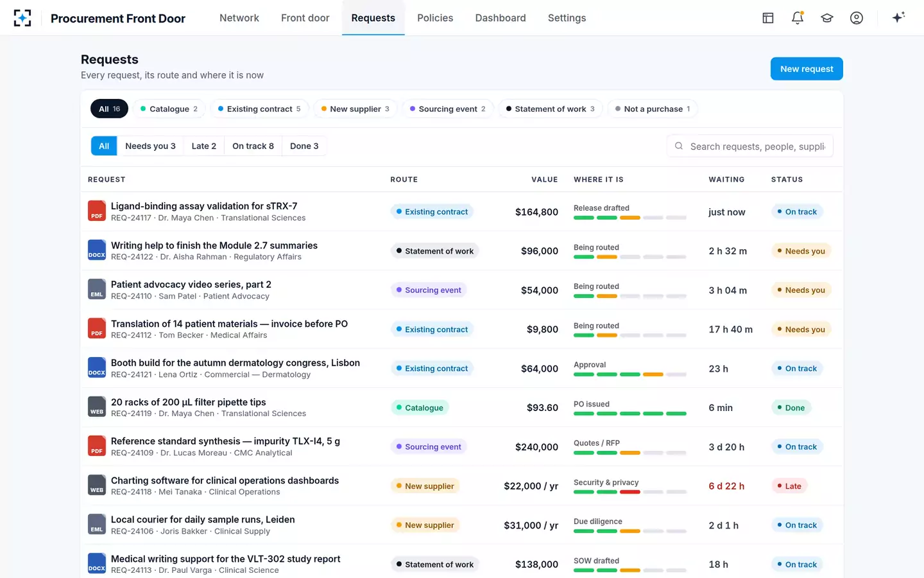
Task: Click the progress bar under Security & privacy
Action: tap(630, 493)
